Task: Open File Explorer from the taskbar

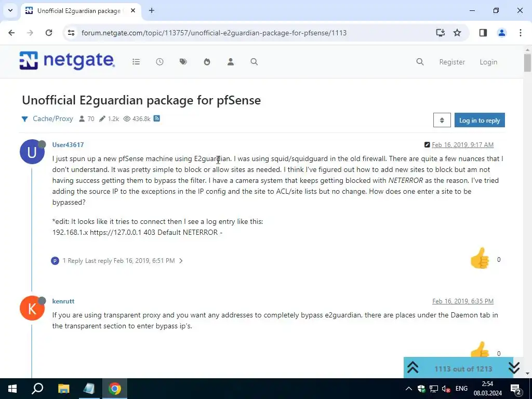Action: pos(63,389)
